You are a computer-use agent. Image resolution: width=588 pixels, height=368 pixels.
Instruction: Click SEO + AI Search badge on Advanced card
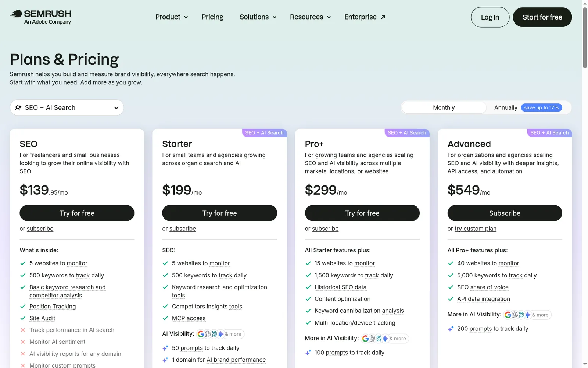click(549, 133)
